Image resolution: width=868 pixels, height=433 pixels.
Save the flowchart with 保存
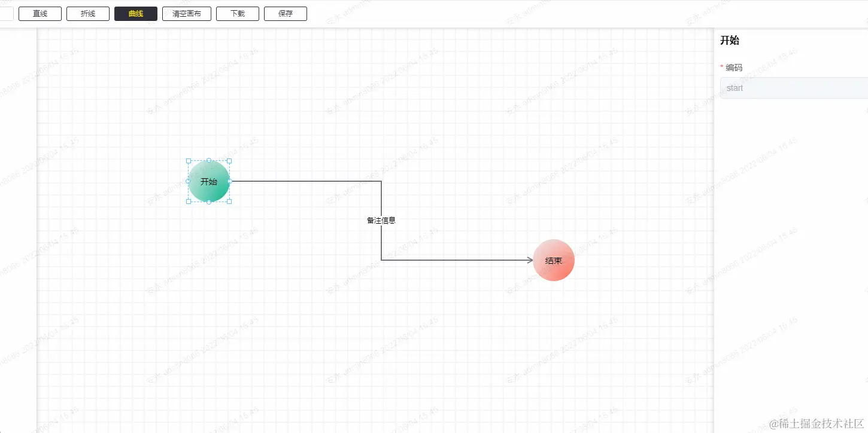(286, 14)
